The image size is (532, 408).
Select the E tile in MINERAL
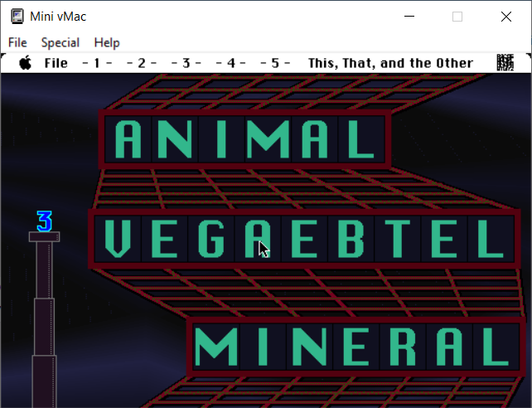point(356,347)
